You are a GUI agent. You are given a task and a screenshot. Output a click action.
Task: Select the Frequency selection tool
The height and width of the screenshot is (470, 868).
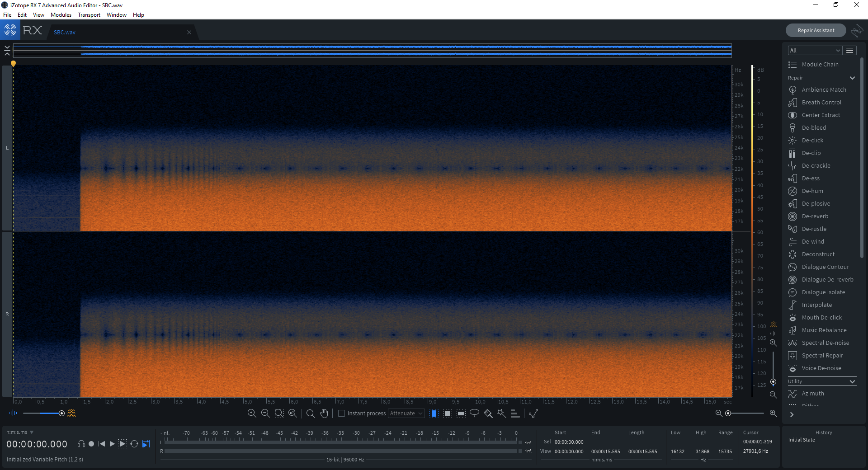click(x=461, y=413)
